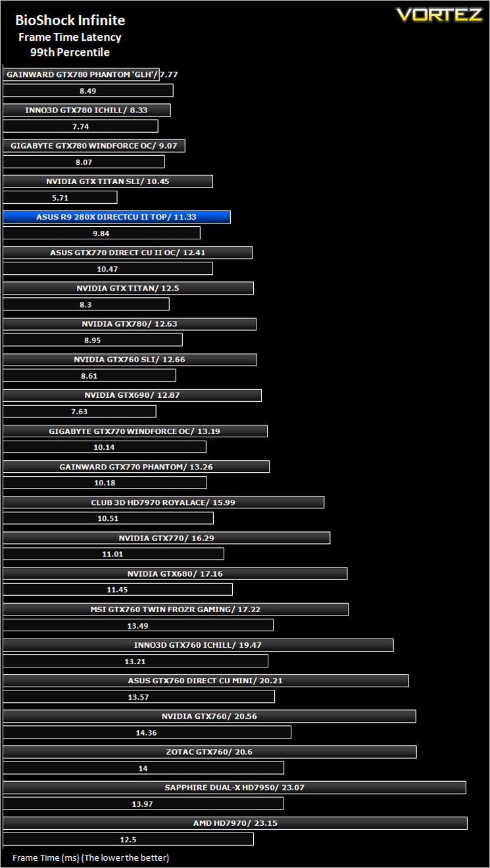Click the NVIDIA GTX680 17.16 bar
This screenshot has height=868, width=490.
coord(175,573)
